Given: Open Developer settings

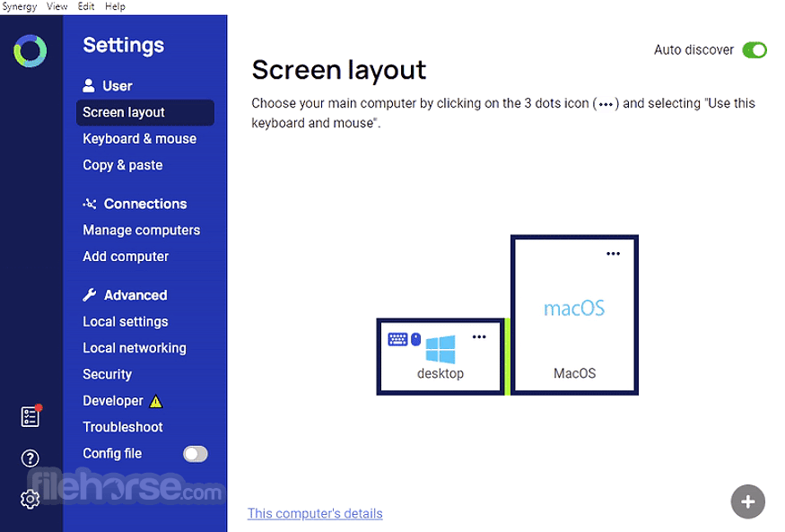Looking at the screenshot, I should pos(113,401).
